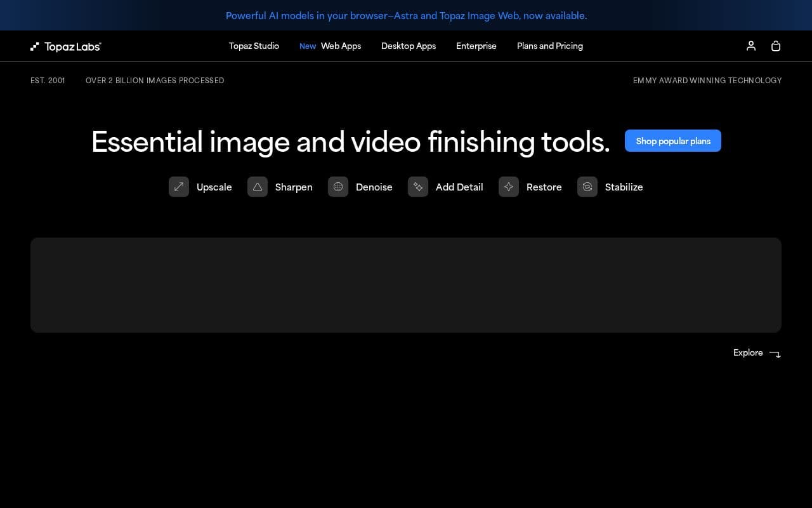Viewport: 812px width, 508px height.
Task: Select the Sharpen triangle icon
Action: [x=258, y=187]
